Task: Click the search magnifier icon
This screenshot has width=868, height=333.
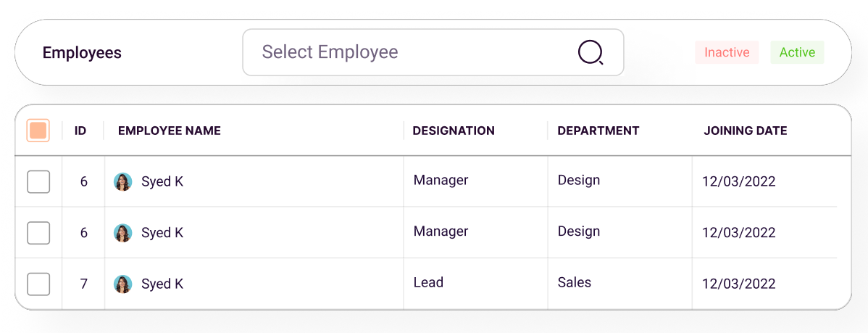Action: click(x=591, y=52)
